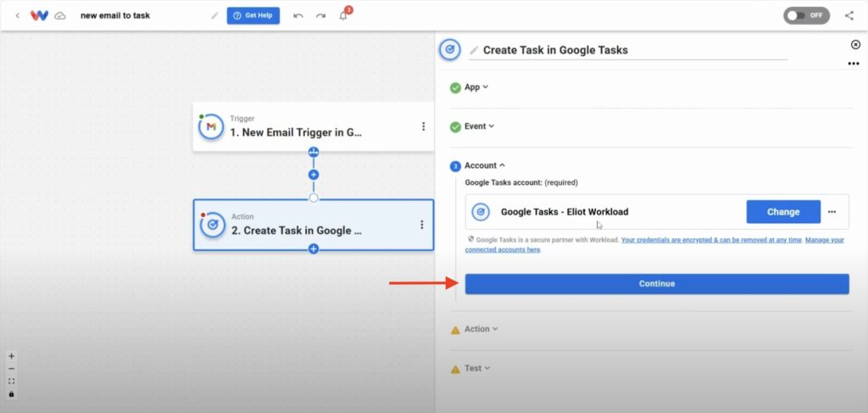
Task: Collapse the Account section
Action: tap(484, 165)
